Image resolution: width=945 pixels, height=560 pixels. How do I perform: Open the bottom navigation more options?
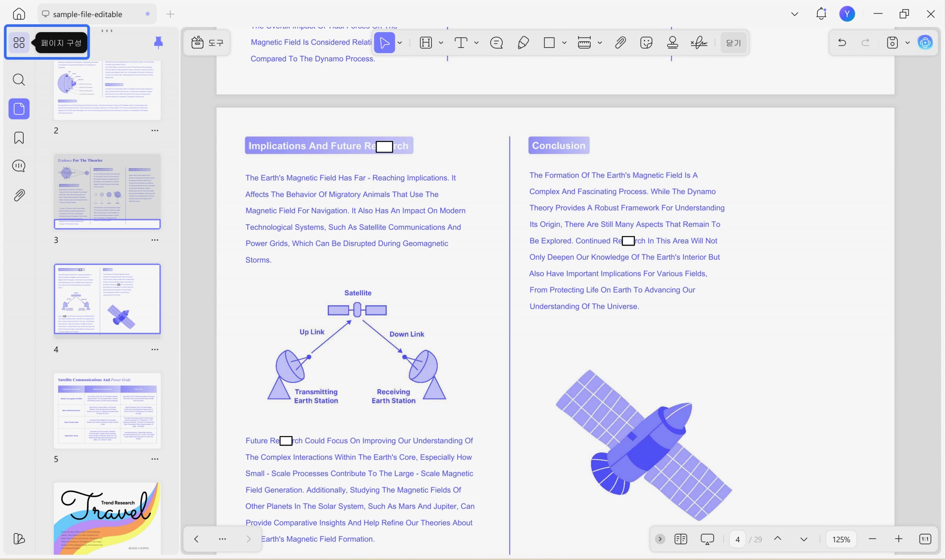tap(222, 539)
